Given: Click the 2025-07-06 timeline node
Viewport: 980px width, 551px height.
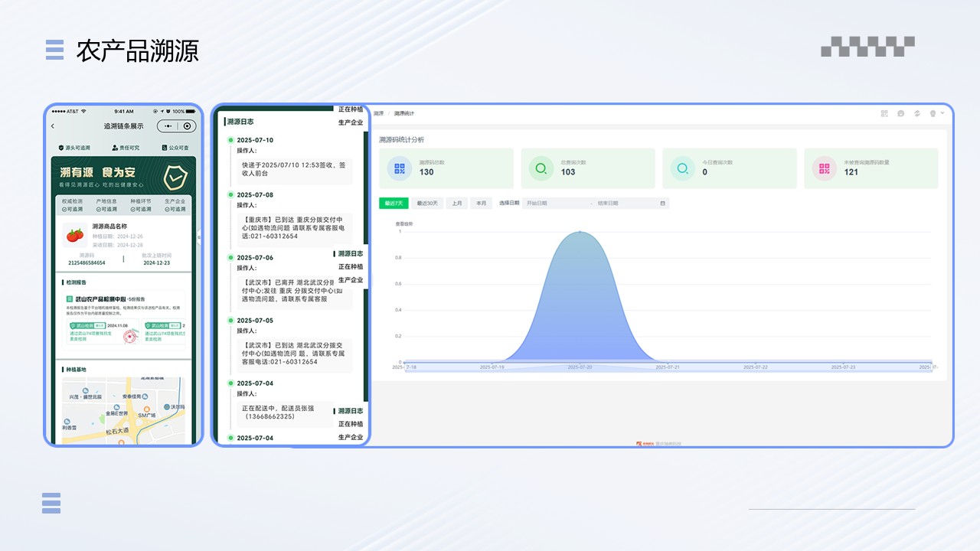Looking at the screenshot, I should 230,258.
